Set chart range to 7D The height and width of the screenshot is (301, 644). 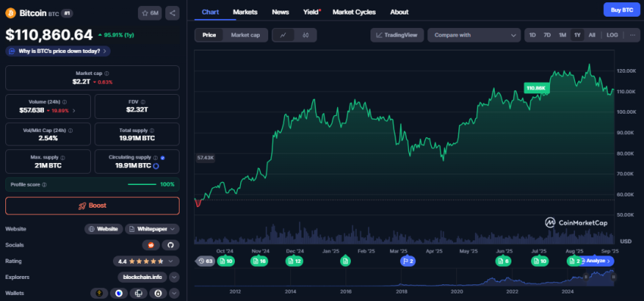[x=547, y=35]
